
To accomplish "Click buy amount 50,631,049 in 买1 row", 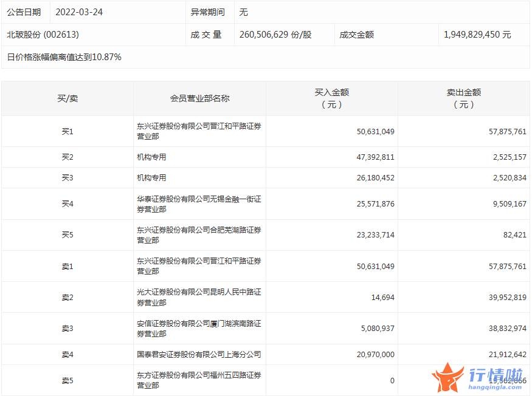I will click(375, 132).
